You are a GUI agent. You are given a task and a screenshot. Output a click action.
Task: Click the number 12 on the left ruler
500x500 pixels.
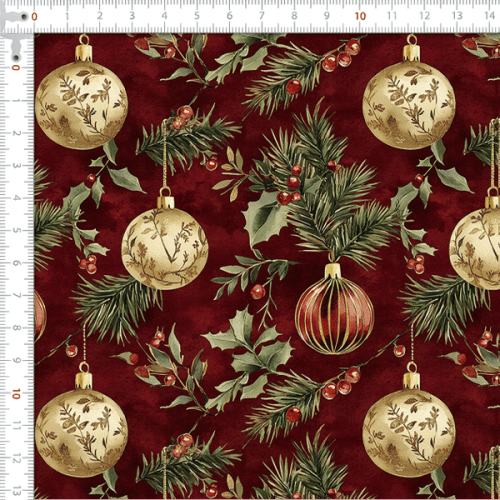[x=16, y=458]
